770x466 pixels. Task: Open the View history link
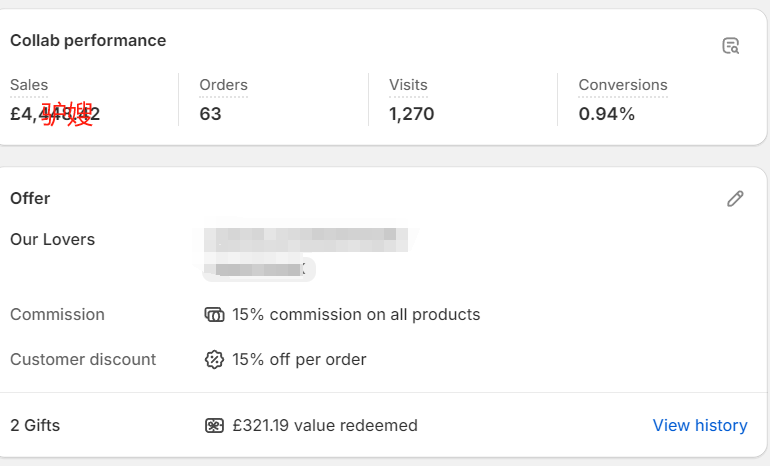pos(700,426)
